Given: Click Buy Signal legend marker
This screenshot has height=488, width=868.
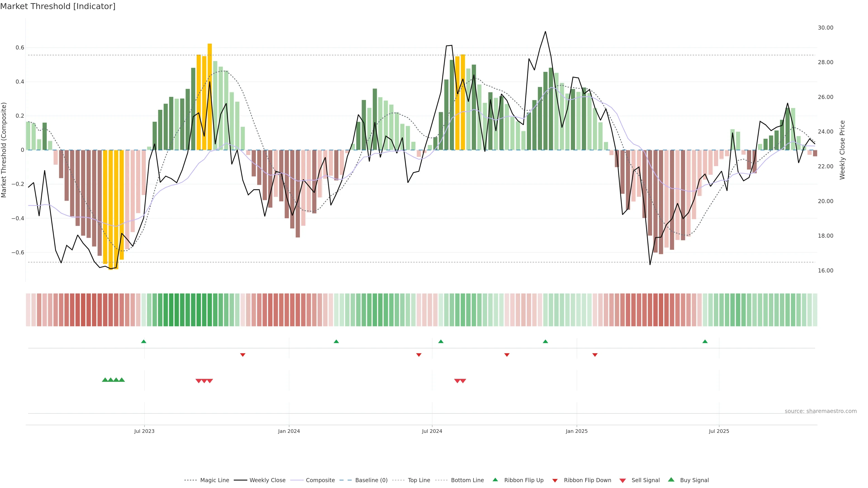Looking at the screenshot, I should point(671,480).
